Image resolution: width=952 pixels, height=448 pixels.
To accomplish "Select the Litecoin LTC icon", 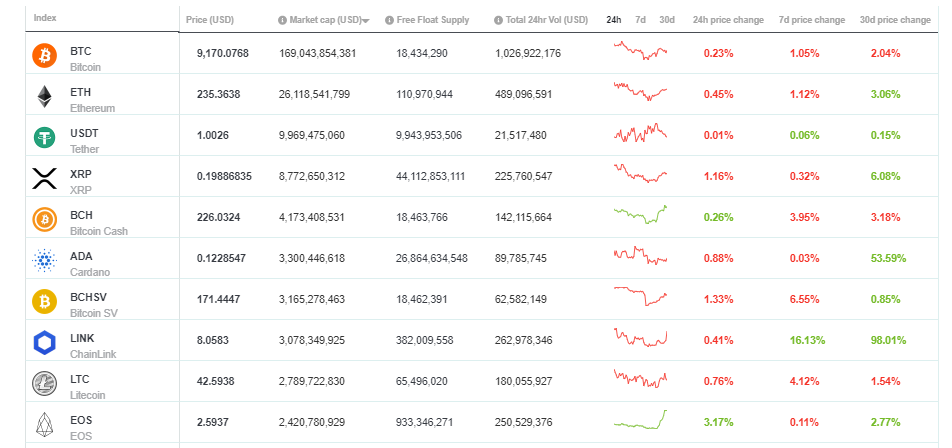I will (x=44, y=384).
